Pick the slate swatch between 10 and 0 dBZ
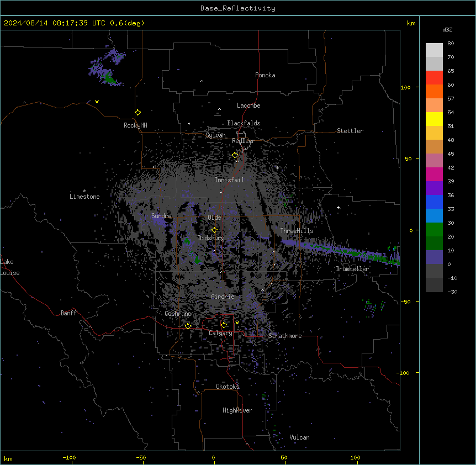Image resolution: width=476 pixels, height=465 pixels. pos(434,257)
